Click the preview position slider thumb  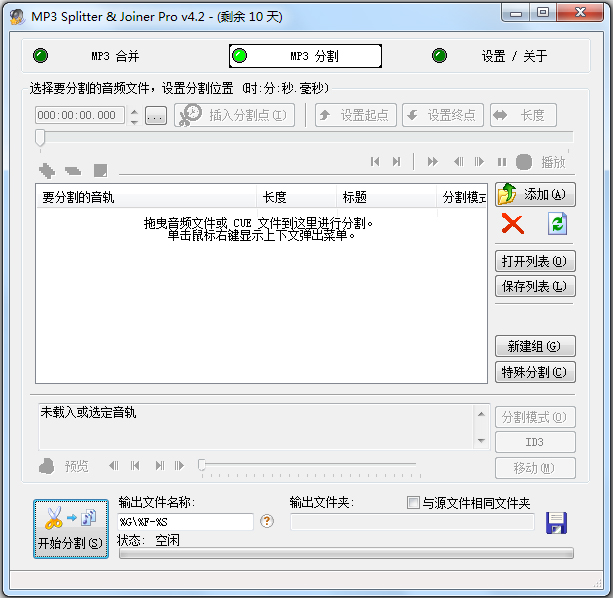point(202,465)
